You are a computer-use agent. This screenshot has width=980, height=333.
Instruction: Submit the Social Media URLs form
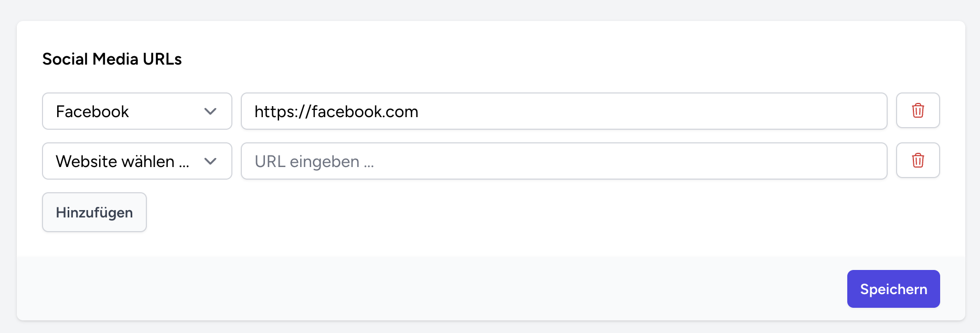click(893, 289)
